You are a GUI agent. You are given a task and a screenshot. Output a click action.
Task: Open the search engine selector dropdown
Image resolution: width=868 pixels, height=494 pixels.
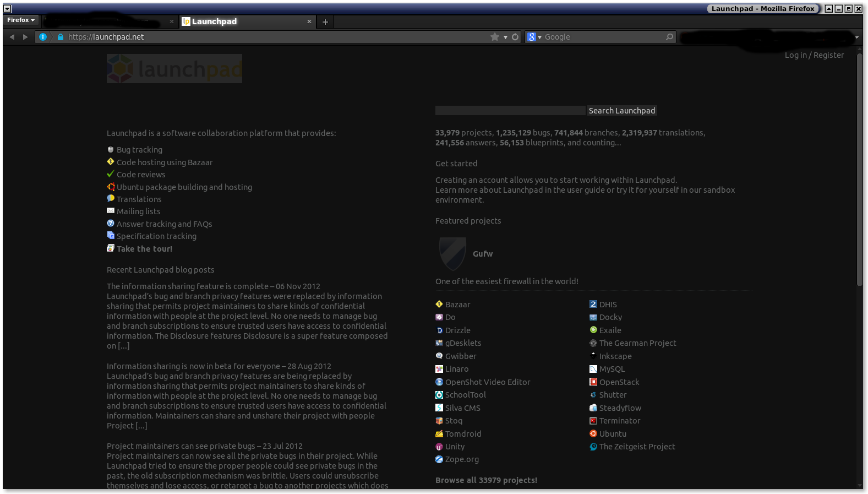pyautogui.click(x=534, y=37)
